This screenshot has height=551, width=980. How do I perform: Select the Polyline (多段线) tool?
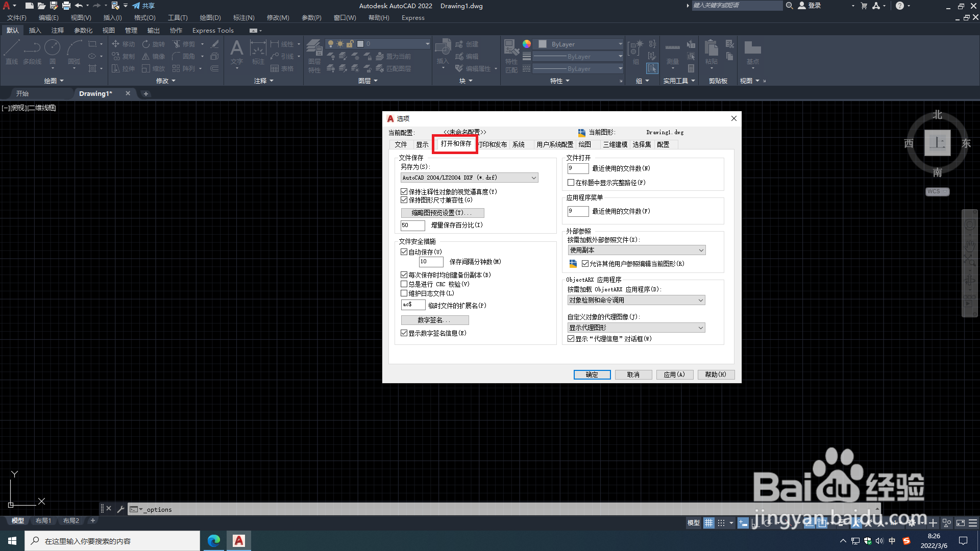click(x=32, y=52)
